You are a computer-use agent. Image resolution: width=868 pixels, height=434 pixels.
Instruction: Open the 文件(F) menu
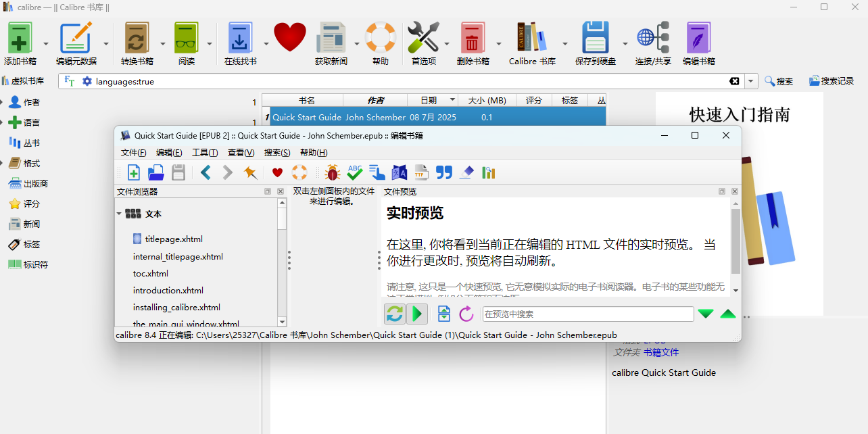click(134, 153)
